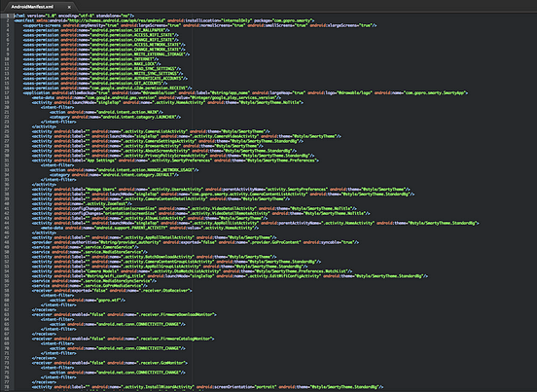Click the ".activity.CameraListActivity" name
Viewport: 537px width, 392px height.
pyautogui.click(x=155, y=131)
